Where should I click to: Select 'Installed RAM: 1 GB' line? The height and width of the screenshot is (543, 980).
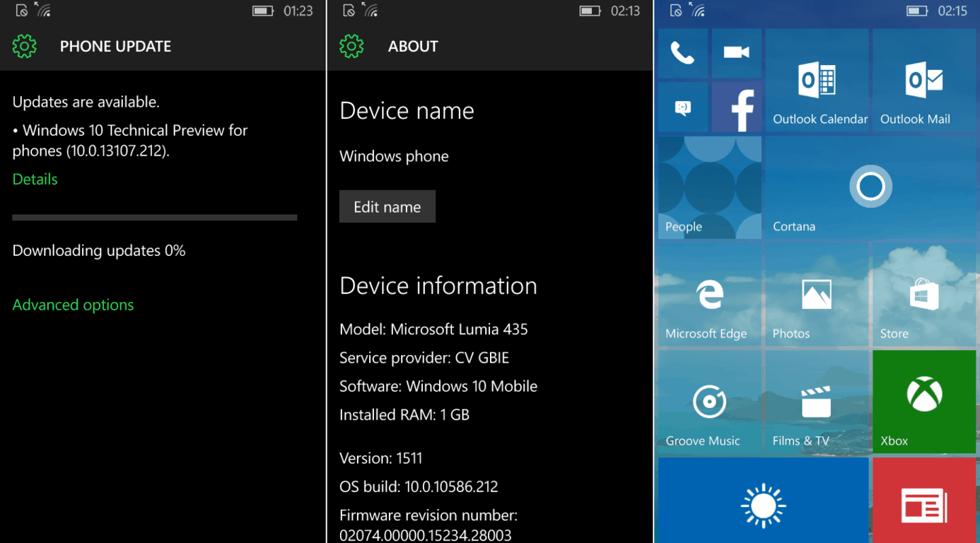click(x=404, y=414)
